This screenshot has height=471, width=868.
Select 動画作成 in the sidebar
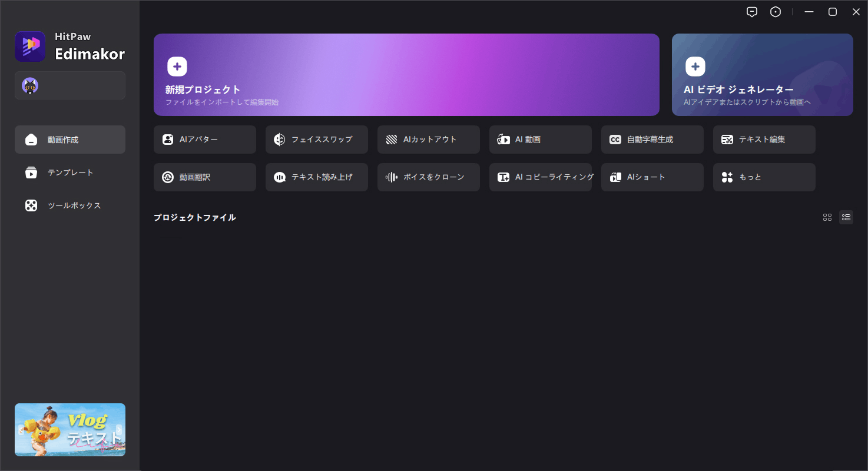[70, 140]
